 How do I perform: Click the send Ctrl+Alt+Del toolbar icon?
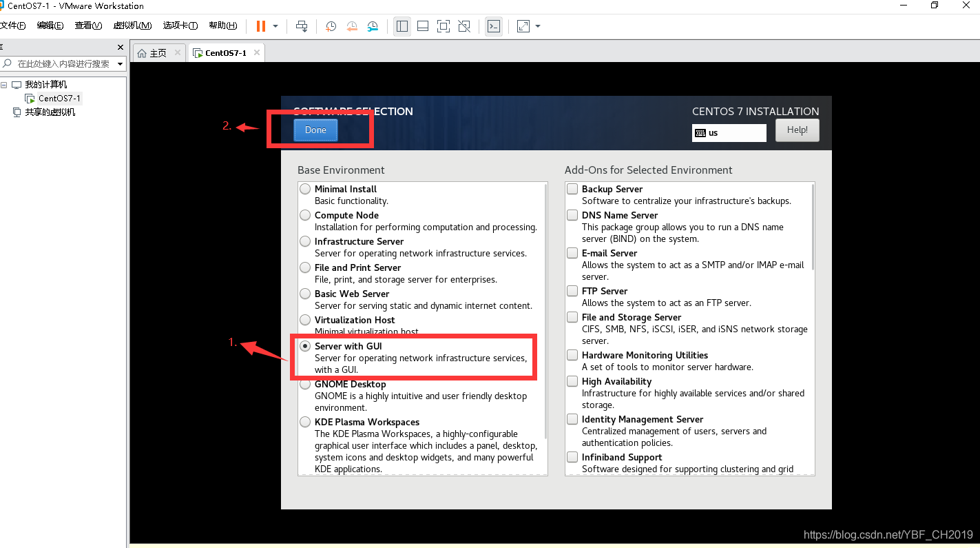click(x=302, y=26)
